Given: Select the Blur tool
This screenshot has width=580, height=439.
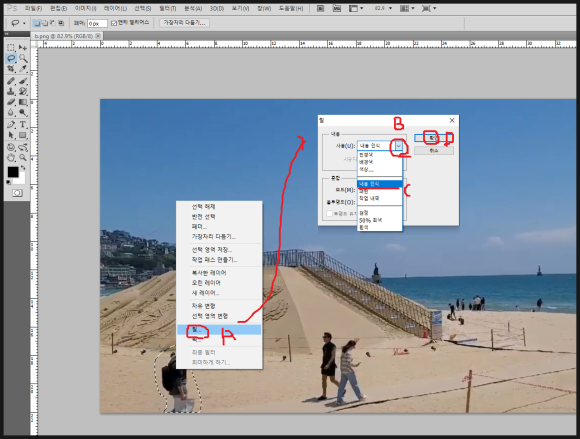Looking at the screenshot, I should 11,112.
